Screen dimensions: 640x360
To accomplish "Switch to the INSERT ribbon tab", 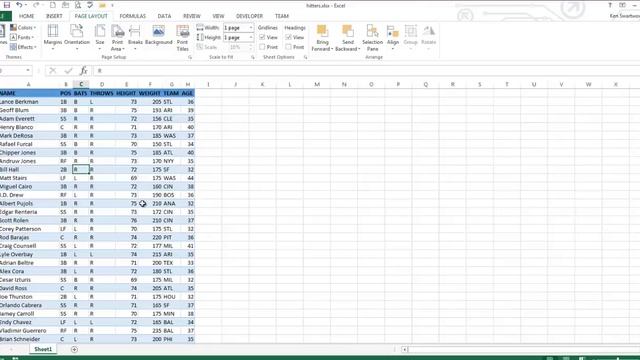I will [x=54, y=16].
